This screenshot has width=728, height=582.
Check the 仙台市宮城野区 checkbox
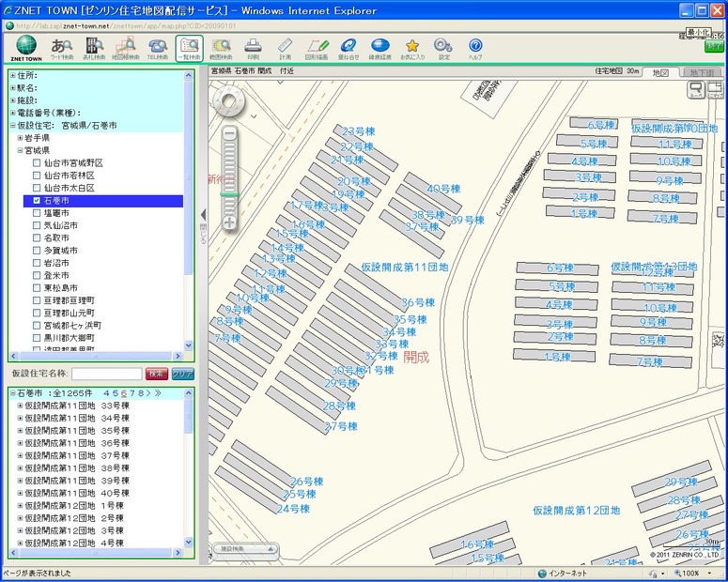point(37,163)
